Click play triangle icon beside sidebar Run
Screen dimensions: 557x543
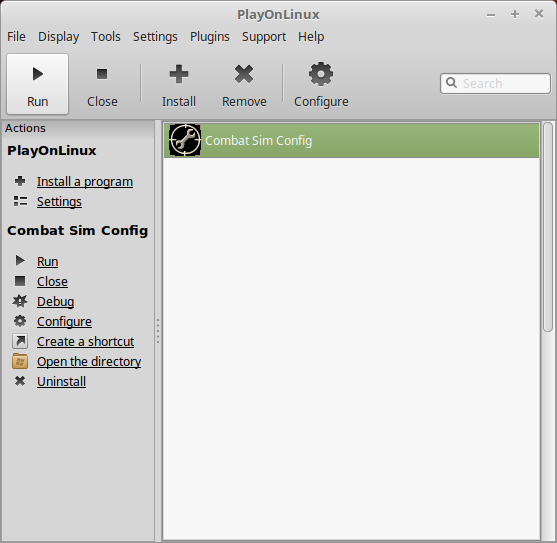coord(20,261)
